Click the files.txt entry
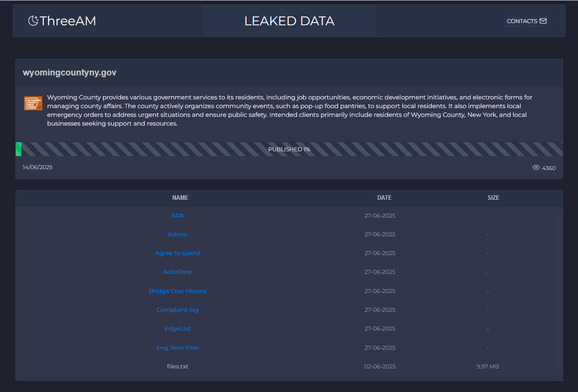Viewport: 578px width, 392px height. [x=178, y=366]
